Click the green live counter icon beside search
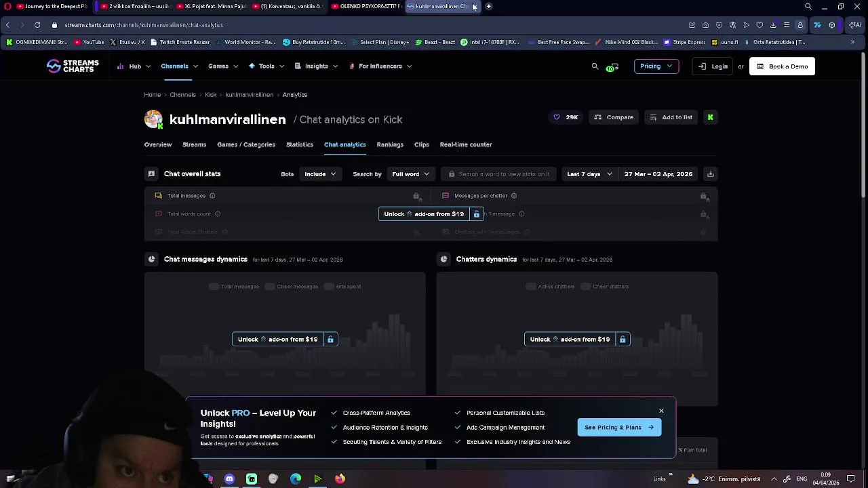The height and width of the screenshot is (488, 868). [x=612, y=67]
